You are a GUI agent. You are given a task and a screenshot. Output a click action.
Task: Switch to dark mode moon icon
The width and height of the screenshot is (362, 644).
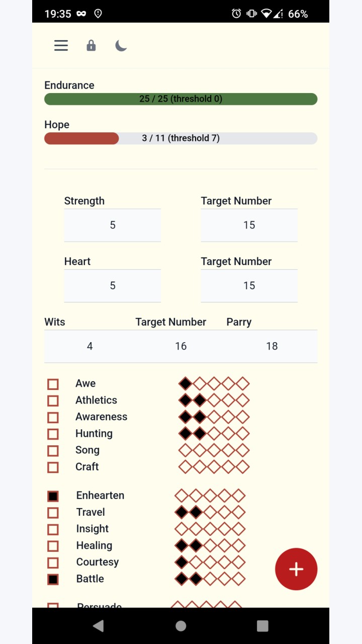click(121, 46)
